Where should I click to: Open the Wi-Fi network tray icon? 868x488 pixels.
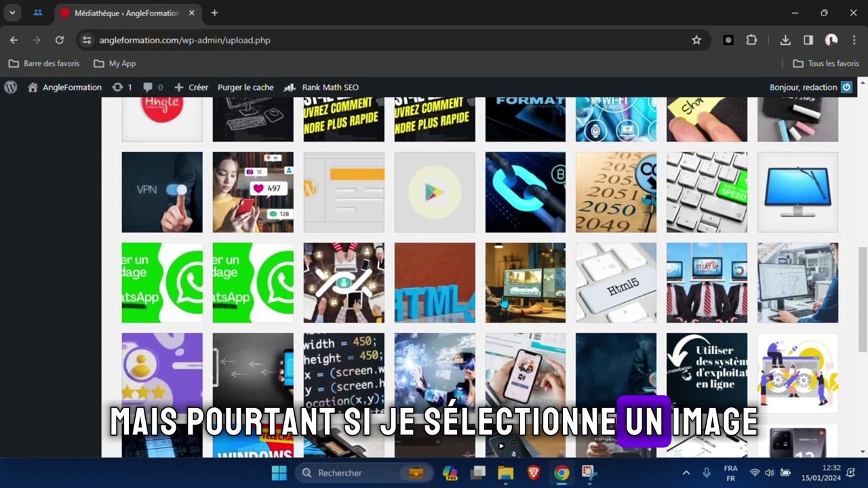(755, 472)
